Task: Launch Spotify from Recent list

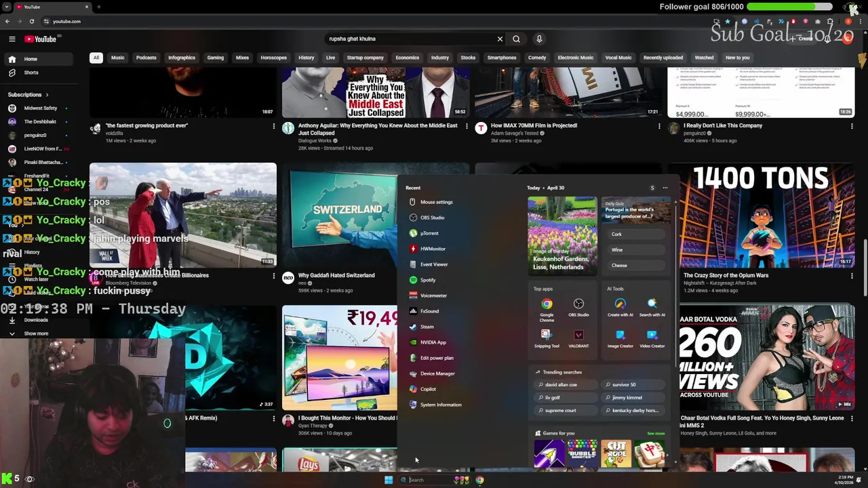Action: pyautogui.click(x=427, y=280)
